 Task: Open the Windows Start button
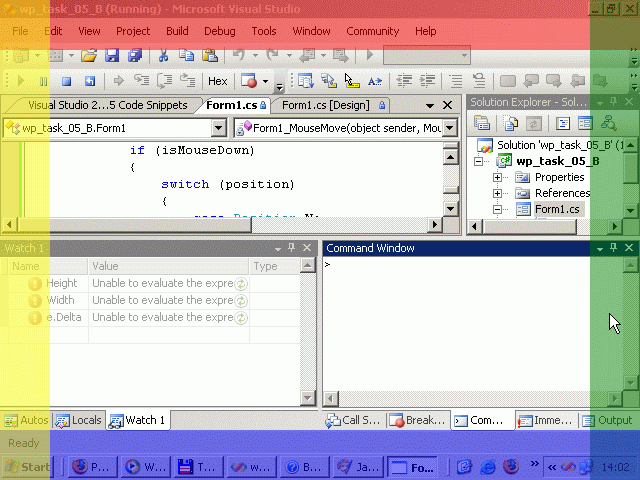(28, 467)
